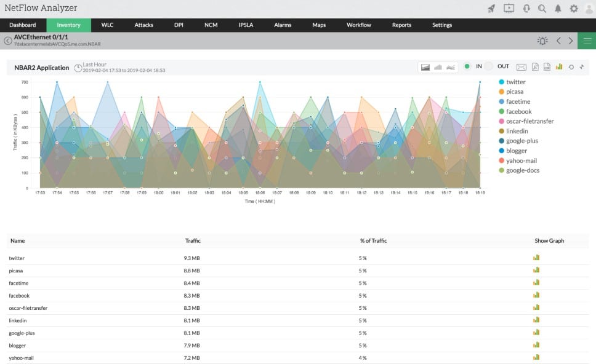Show graph for the google-plus row
The width and height of the screenshot is (596, 364).
pos(536,333)
